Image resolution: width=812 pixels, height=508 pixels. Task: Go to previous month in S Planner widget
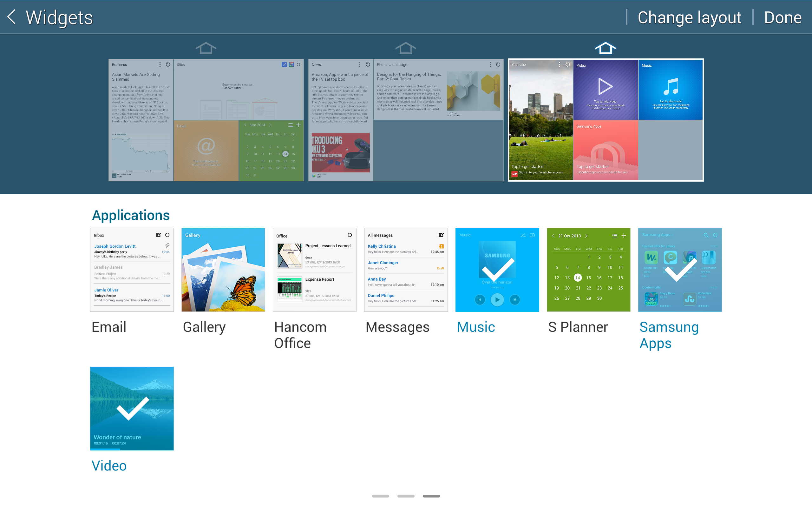click(x=553, y=236)
